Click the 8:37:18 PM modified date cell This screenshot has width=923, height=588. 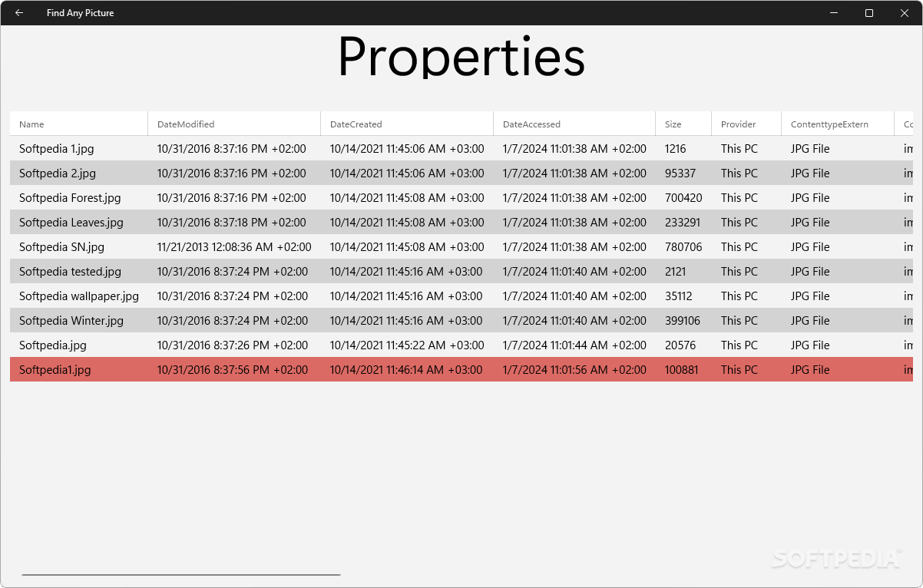coord(232,223)
